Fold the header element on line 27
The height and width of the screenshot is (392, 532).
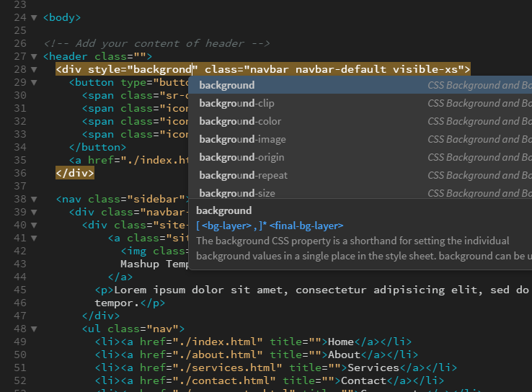coord(34,56)
